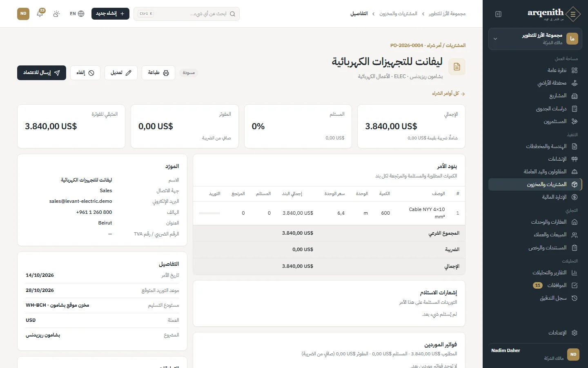588x368 pixels.
Task: Open محفظة الأراضي land portfolio
Action: 535,83
